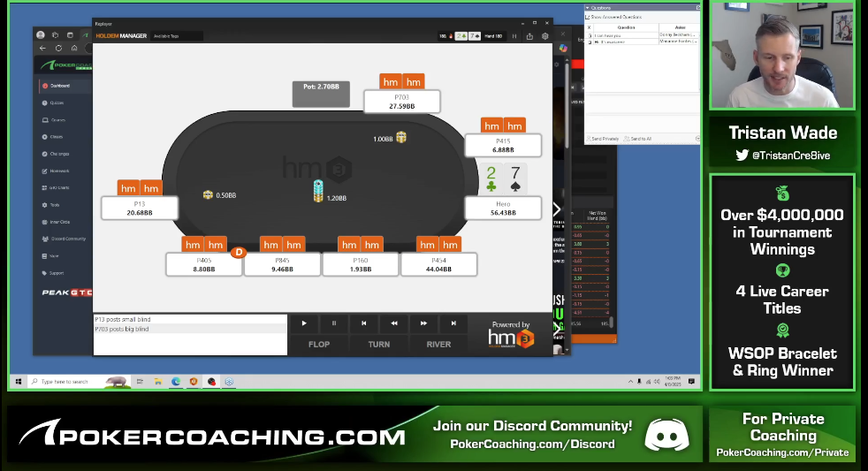The height and width of the screenshot is (471, 868).
Task: Select player P160 stack box
Action: pyautogui.click(x=361, y=264)
